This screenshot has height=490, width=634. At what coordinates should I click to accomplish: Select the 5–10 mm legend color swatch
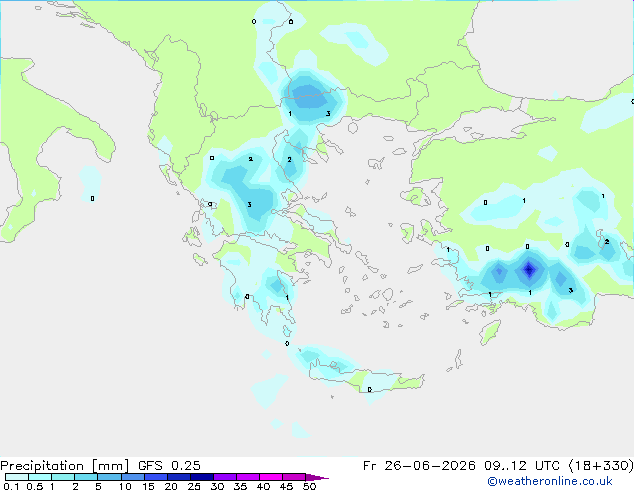click(109, 477)
